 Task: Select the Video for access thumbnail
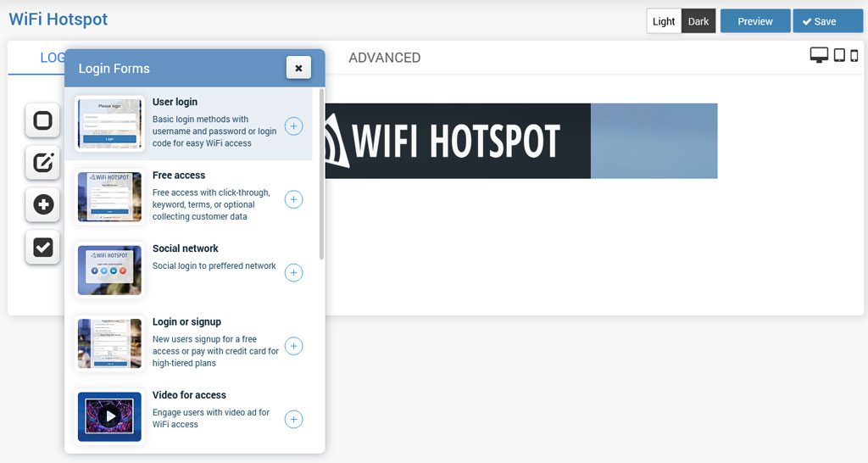point(109,416)
